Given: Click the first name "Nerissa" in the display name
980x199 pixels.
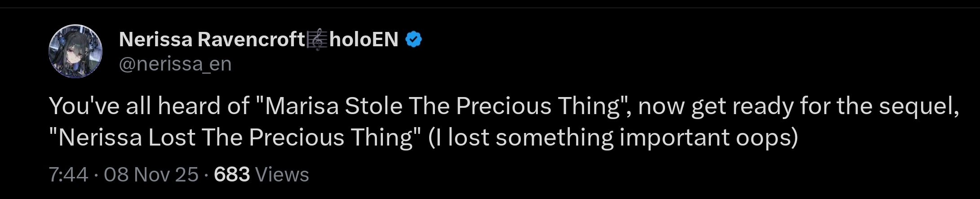Looking at the screenshot, I should tap(155, 40).
